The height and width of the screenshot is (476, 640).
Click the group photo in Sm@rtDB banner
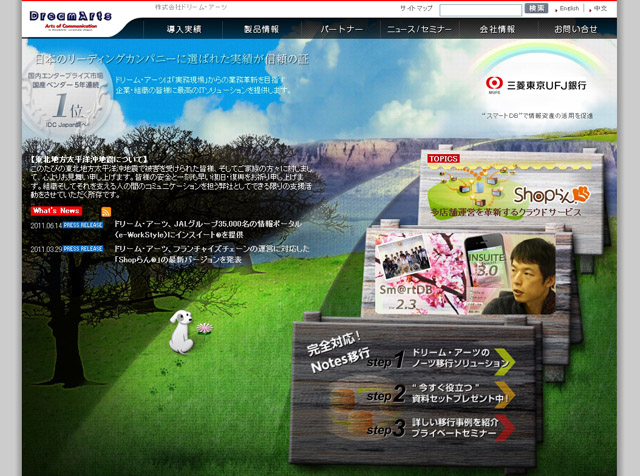402,258
